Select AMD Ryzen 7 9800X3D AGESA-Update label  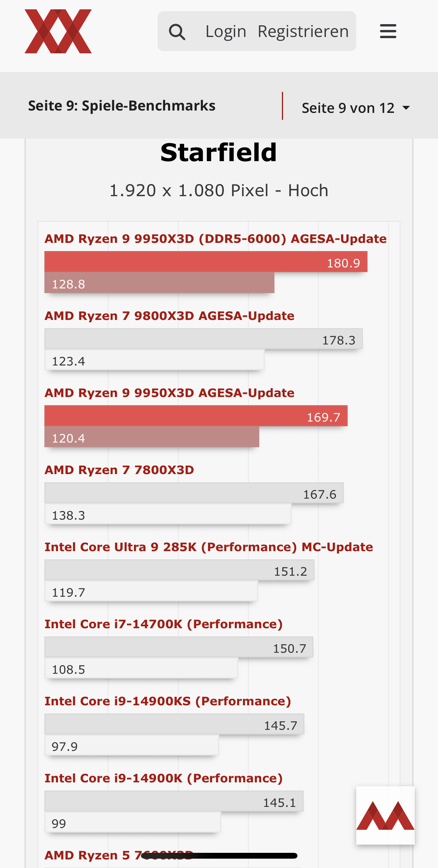point(169,316)
